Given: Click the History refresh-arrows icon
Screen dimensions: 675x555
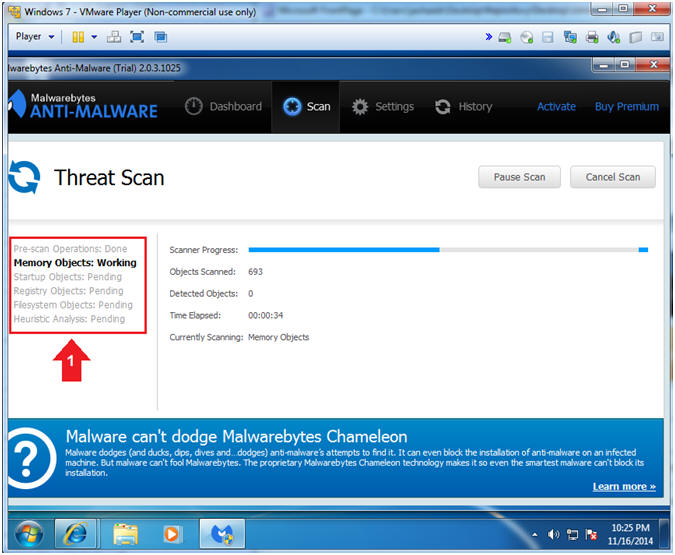Looking at the screenshot, I should click(x=443, y=107).
